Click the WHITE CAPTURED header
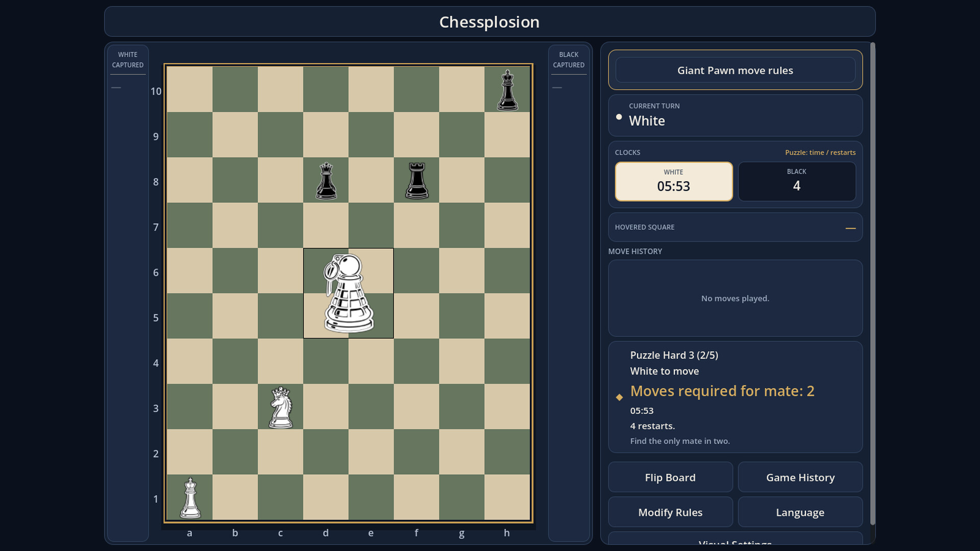 tap(128, 60)
